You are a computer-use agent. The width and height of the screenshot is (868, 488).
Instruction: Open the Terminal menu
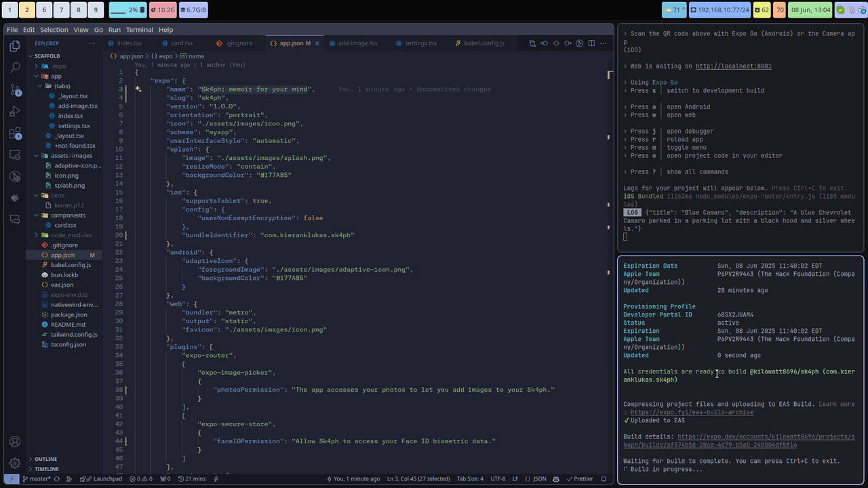(x=139, y=30)
